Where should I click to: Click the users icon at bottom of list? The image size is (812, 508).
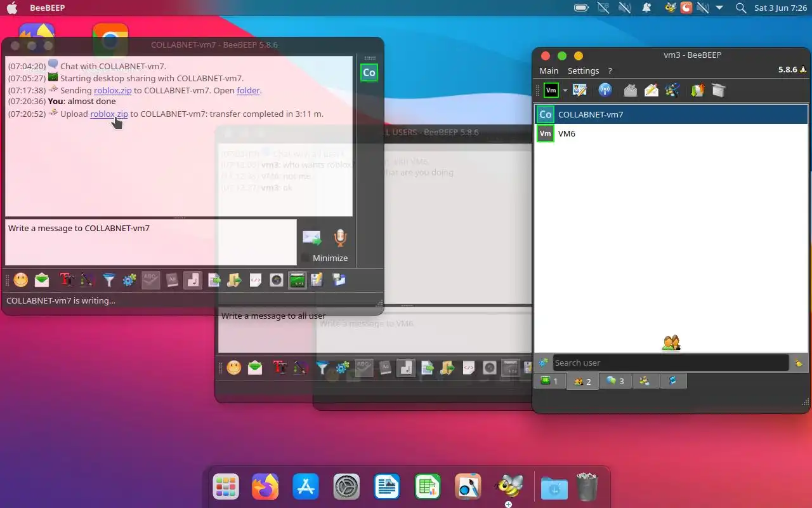(671, 343)
